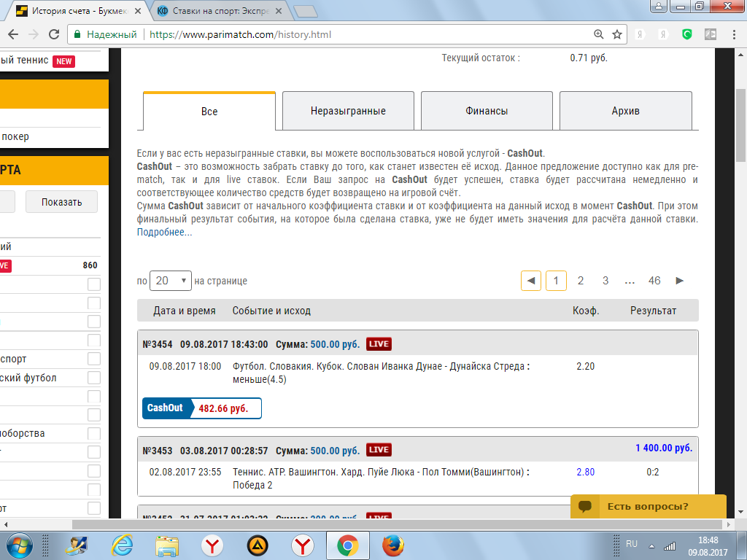Close the Ставки на спорт browser tab
The width and height of the screenshot is (747, 560).
coord(279,11)
